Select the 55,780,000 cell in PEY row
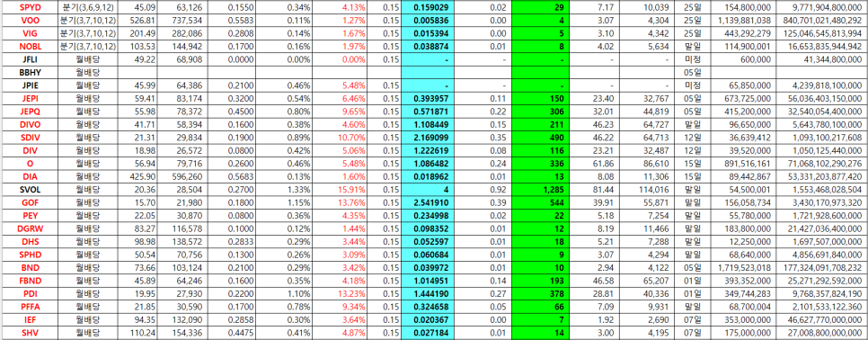 pos(742,215)
